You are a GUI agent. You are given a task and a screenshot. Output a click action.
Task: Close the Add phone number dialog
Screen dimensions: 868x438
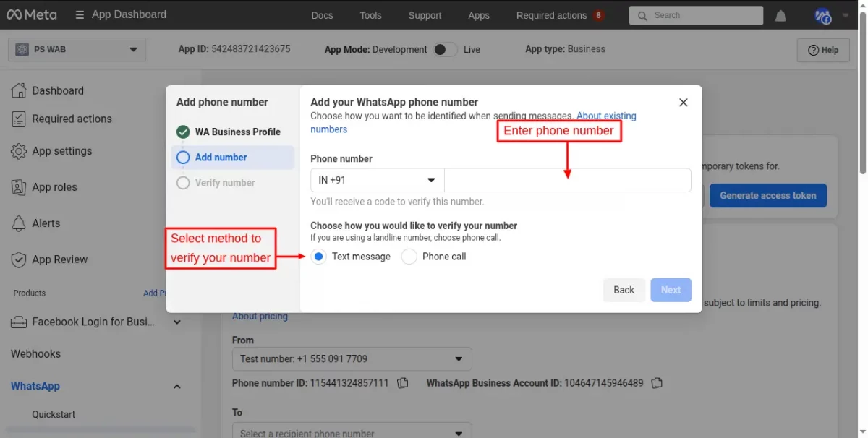(x=683, y=103)
